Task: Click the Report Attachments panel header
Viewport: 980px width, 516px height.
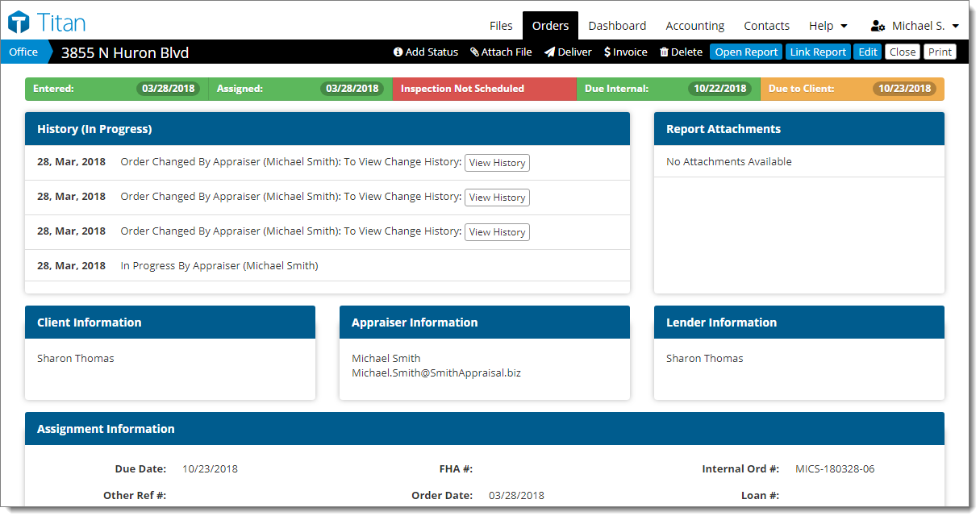Action: point(799,129)
